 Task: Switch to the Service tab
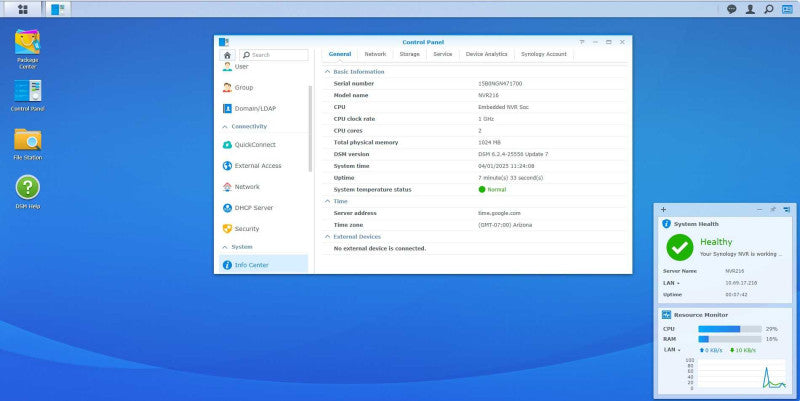pyautogui.click(x=443, y=54)
